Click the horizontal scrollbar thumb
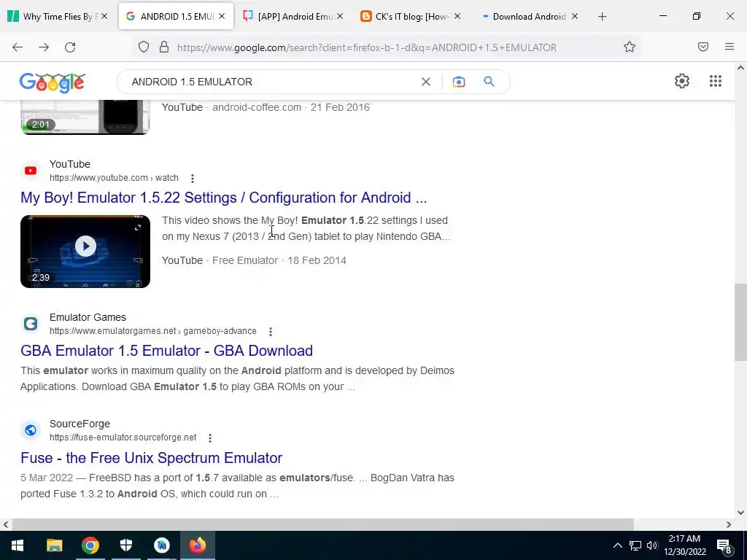The height and width of the screenshot is (560, 747). pos(323,524)
